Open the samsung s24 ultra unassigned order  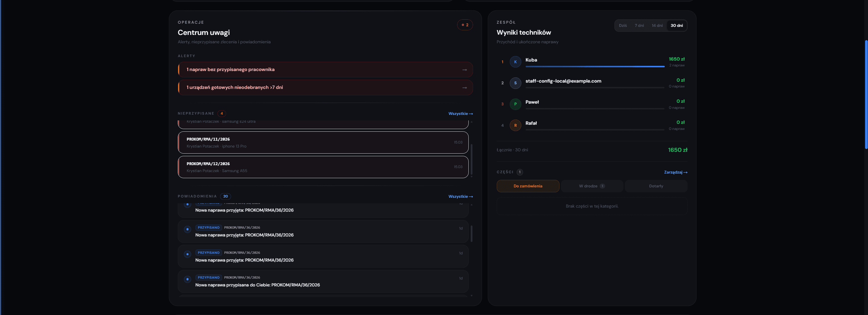tap(323, 124)
